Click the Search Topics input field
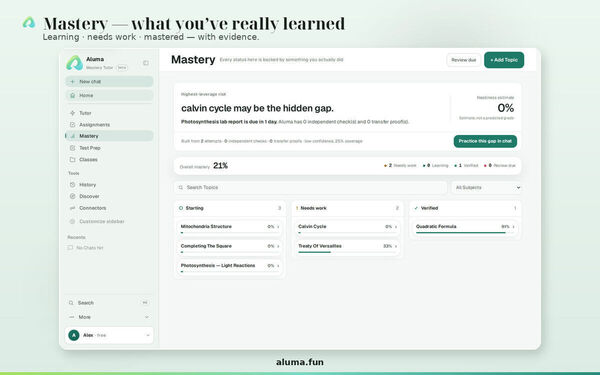The image size is (600, 375). [x=310, y=188]
